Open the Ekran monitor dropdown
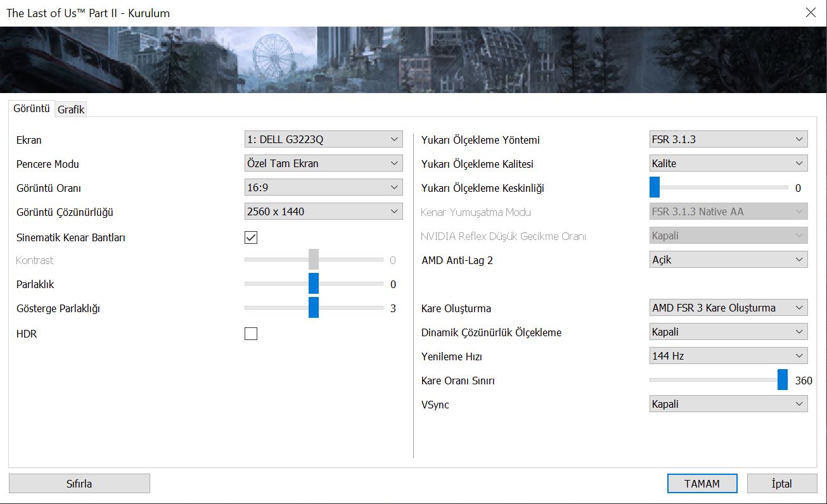The width and height of the screenshot is (827, 504). coord(323,139)
